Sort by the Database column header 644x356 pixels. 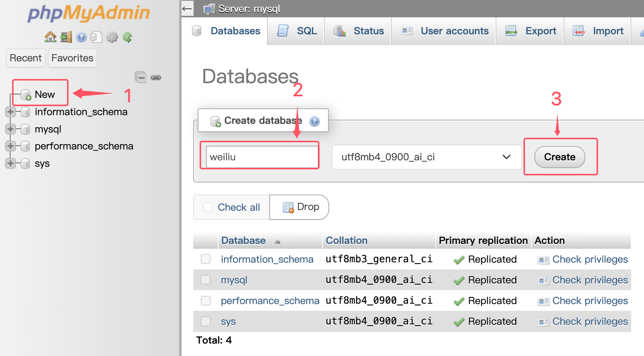click(243, 240)
